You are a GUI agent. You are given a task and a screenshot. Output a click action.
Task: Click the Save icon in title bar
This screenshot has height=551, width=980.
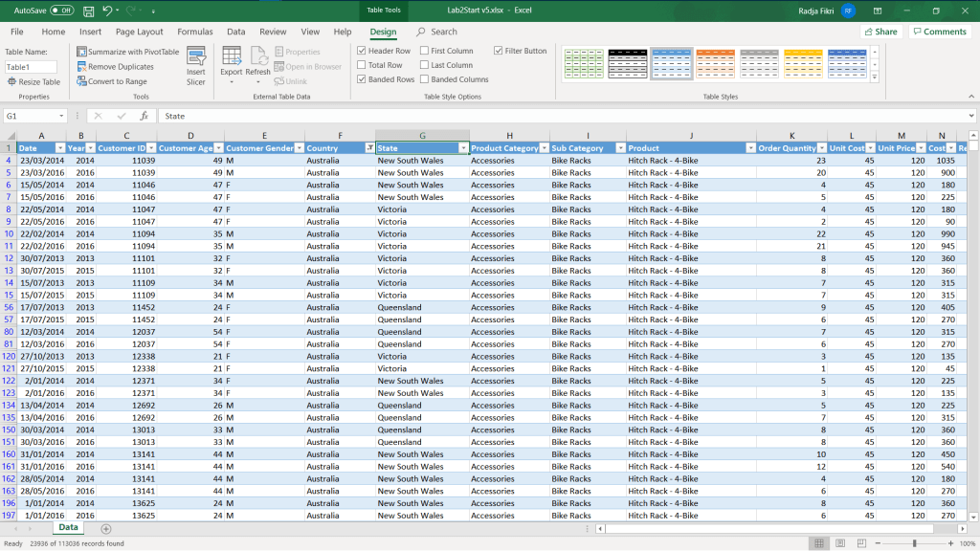click(88, 11)
